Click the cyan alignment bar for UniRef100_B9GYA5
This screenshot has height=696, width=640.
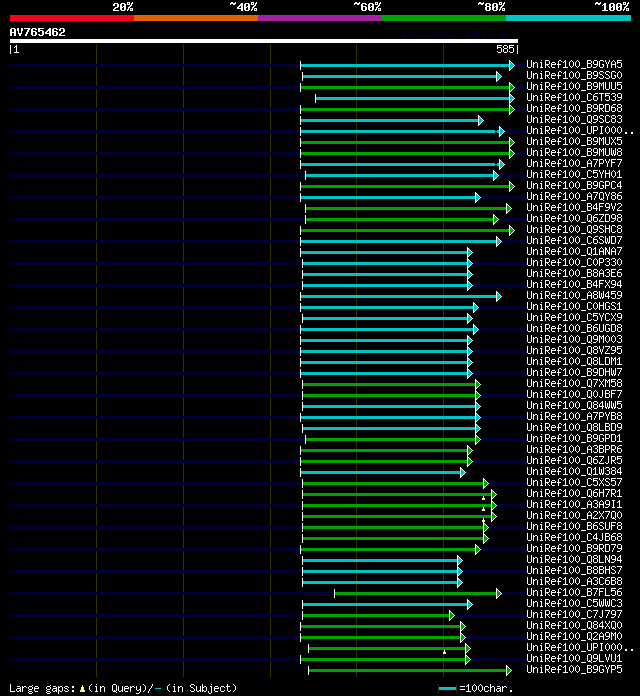(x=407, y=66)
